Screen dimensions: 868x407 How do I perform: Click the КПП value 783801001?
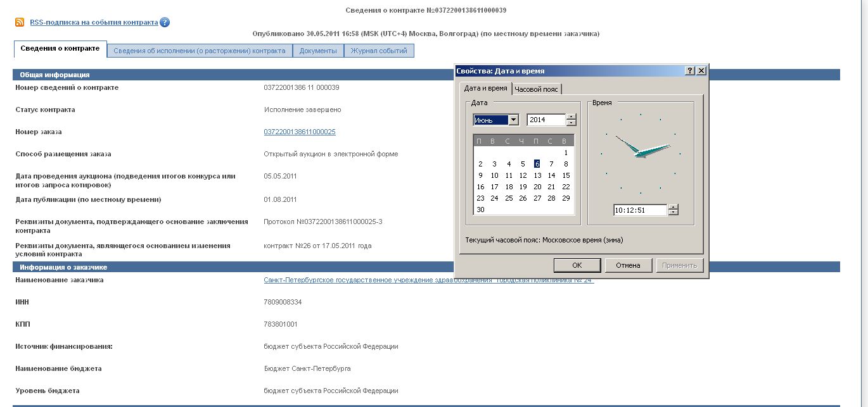(x=281, y=324)
